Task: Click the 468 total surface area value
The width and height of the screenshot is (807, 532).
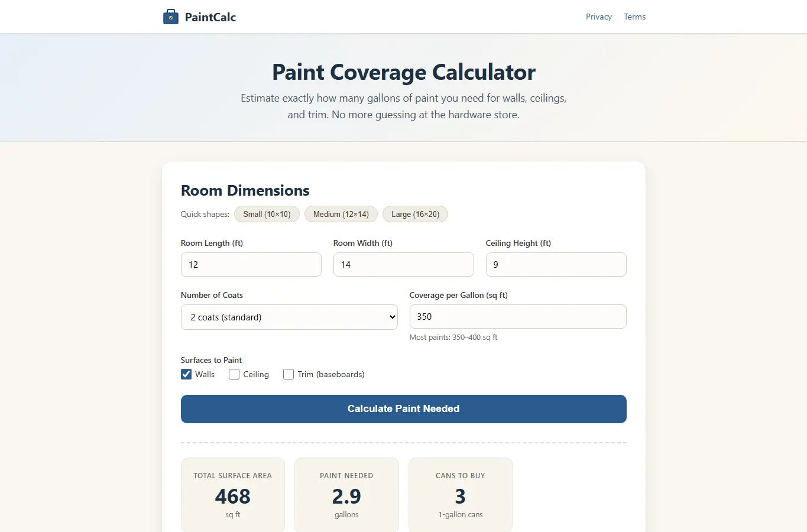Action: (x=233, y=497)
